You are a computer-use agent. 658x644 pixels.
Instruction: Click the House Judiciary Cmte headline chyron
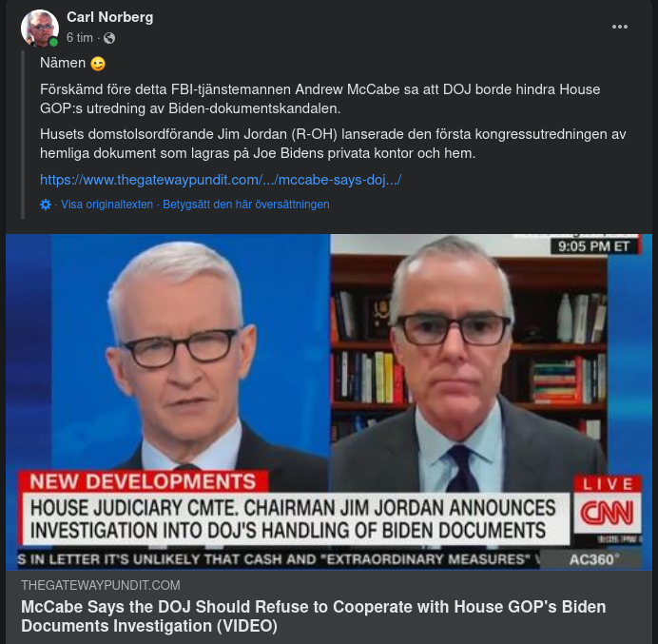point(293,518)
